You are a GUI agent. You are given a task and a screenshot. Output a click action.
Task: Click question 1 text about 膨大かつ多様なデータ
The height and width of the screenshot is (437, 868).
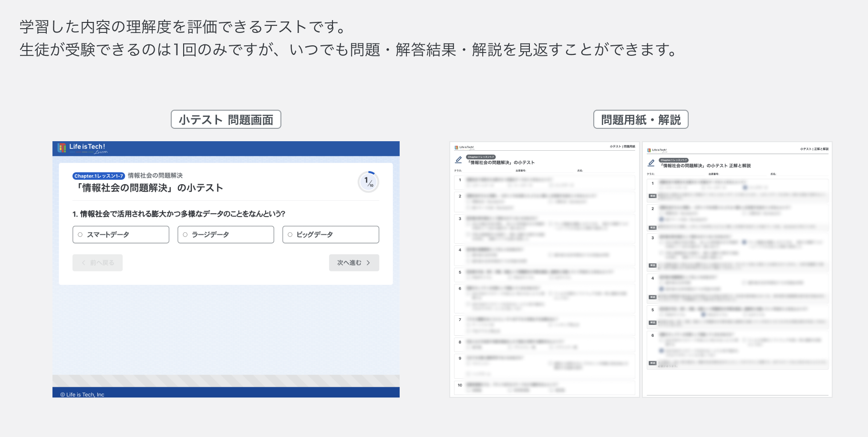[179, 214]
